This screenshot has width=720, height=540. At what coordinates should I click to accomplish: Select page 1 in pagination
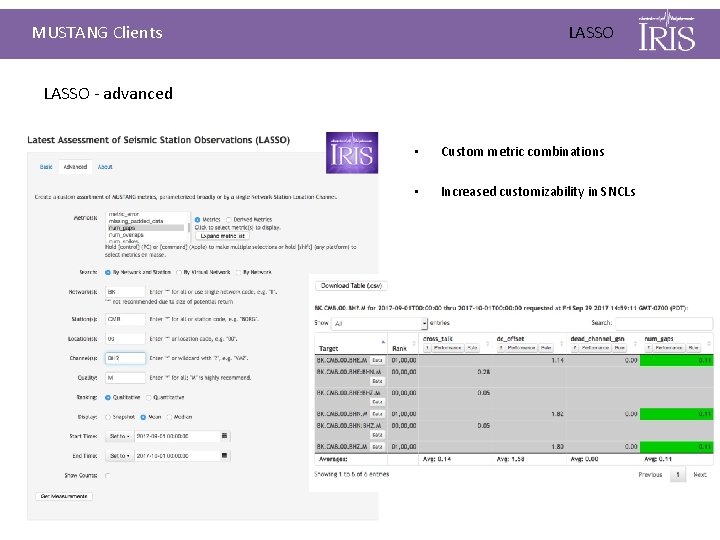click(x=678, y=475)
